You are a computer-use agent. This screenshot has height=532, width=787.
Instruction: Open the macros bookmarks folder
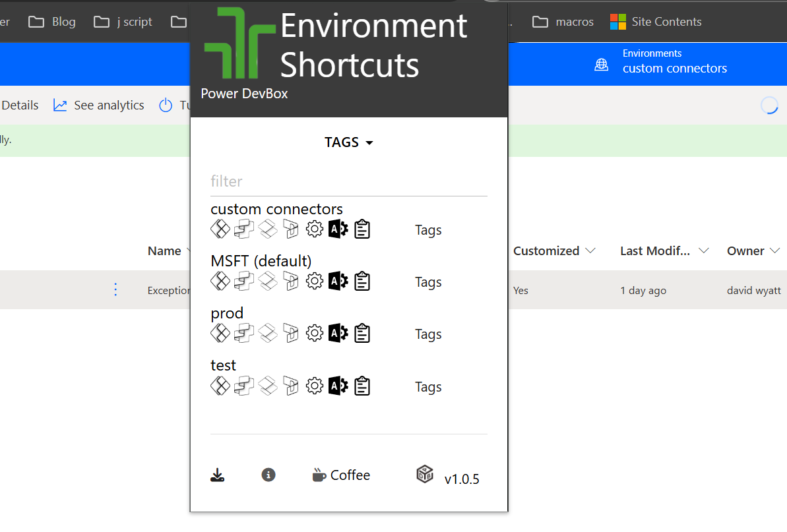pos(563,22)
